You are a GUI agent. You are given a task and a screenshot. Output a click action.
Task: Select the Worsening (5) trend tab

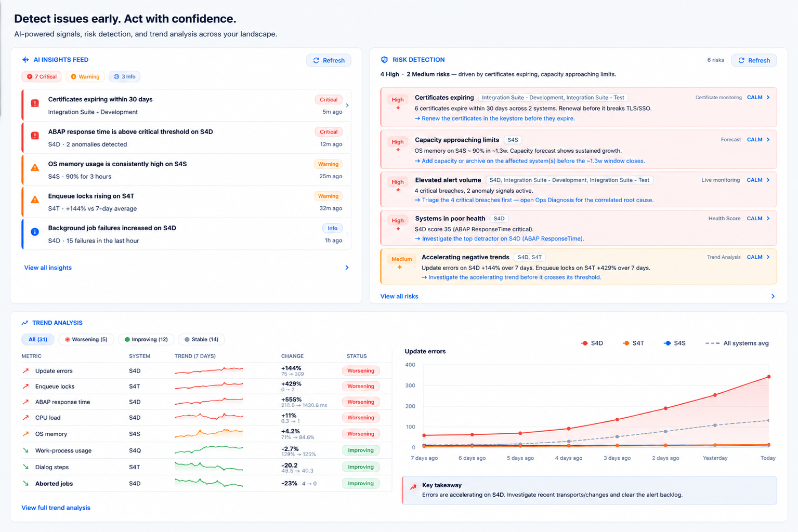[x=86, y=339]
